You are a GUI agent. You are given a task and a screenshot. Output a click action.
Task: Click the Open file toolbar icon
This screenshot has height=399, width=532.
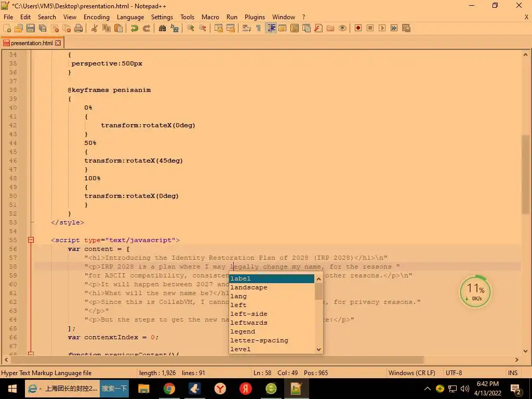coord(19,28)
